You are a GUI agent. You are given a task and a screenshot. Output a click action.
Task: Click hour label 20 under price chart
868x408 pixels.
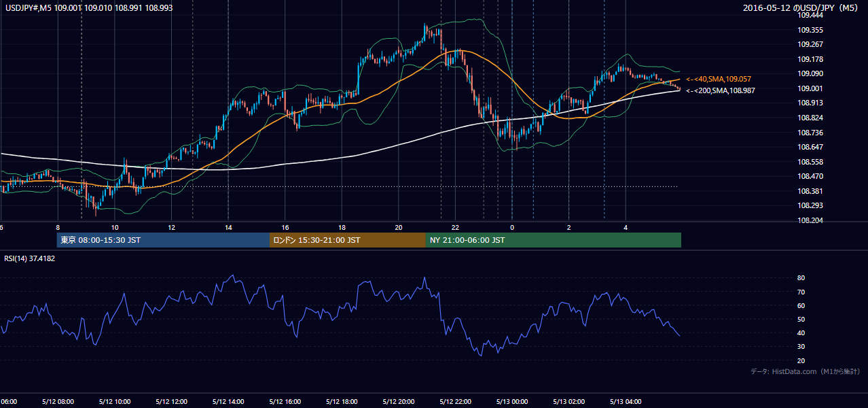point(399,228)
